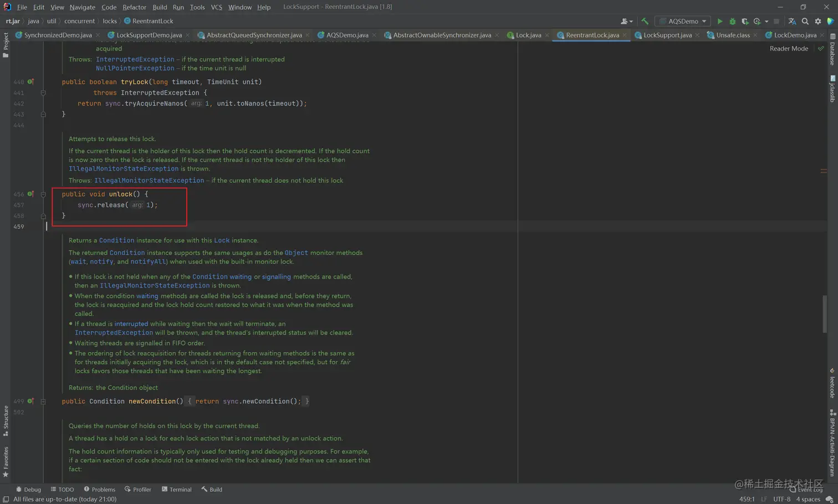
Task: Open the Profiler tool window button
Action: tap(138, 490)
